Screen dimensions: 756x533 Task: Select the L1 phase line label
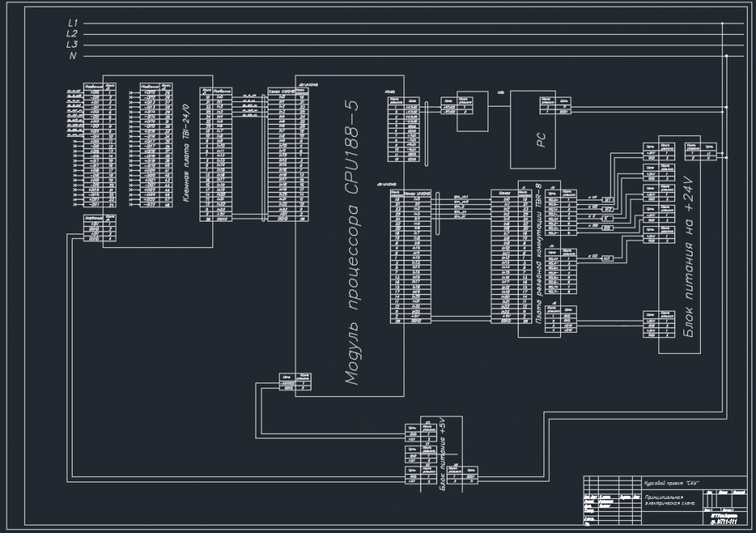tap(73, 23)
